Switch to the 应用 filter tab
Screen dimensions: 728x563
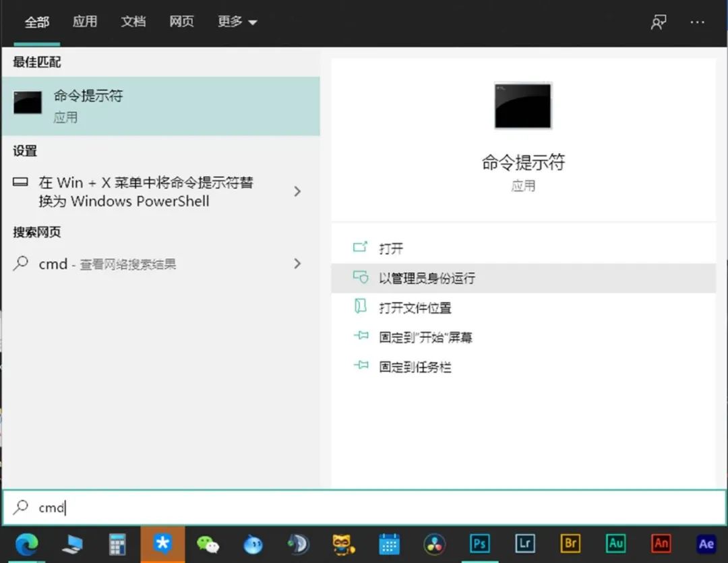point(85,22)
